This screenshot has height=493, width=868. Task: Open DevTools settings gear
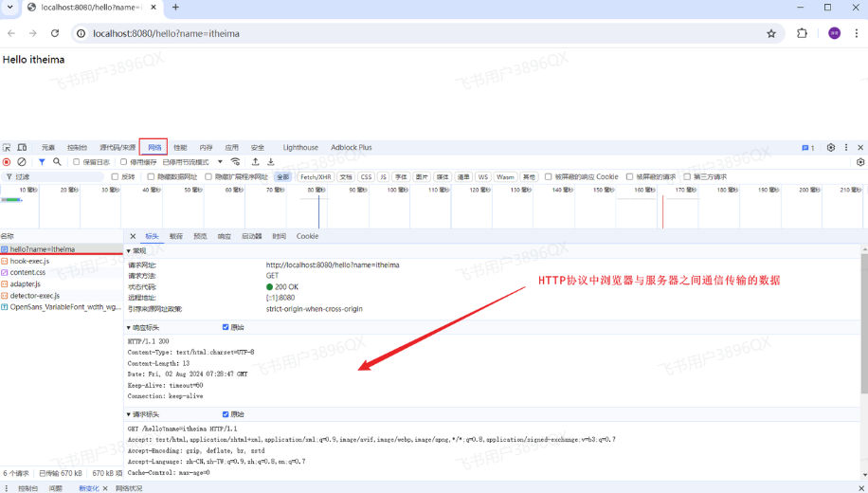[x=831, y=147]
